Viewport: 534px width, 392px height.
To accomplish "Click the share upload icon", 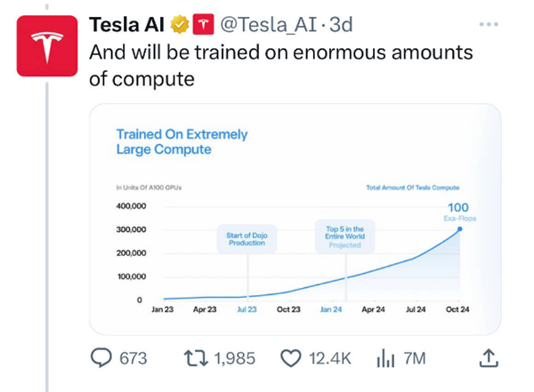I will tap(488, 358).
